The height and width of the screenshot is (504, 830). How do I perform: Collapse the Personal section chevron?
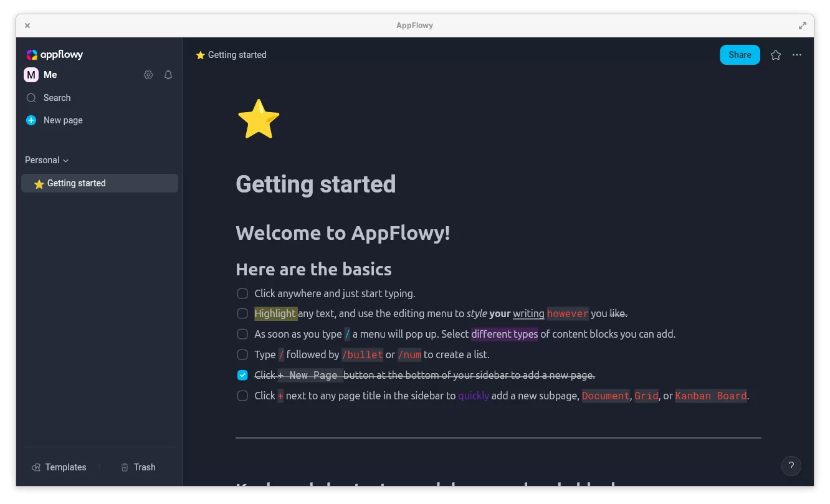point(66,161)
